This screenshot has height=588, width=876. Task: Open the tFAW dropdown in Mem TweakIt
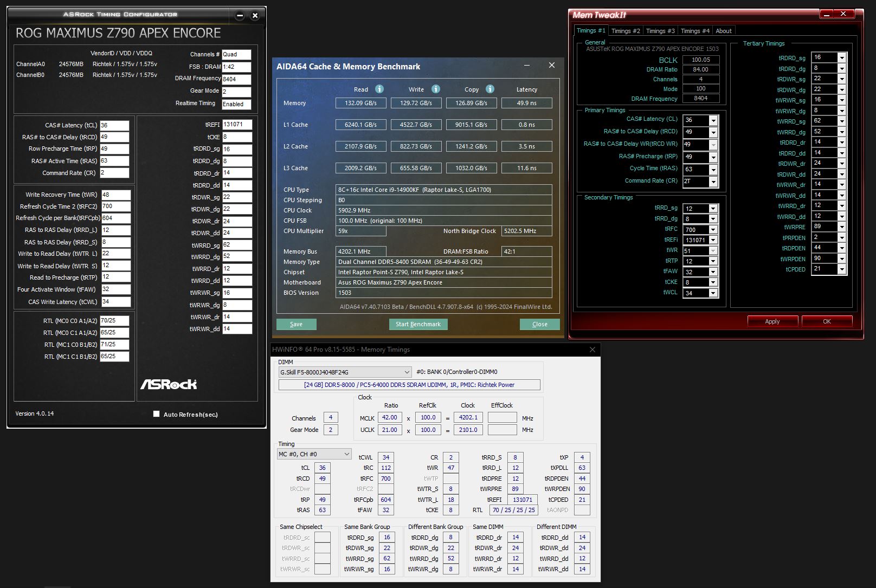[x=713, y=272]
